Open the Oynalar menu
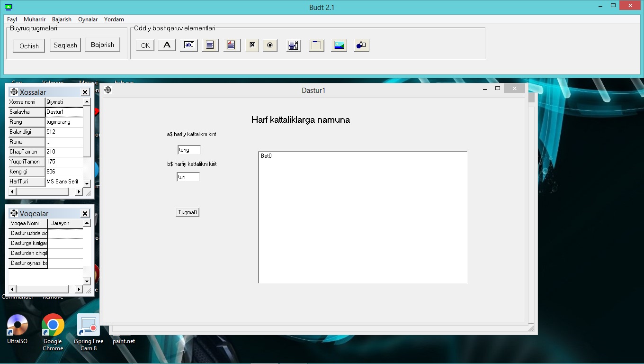 point(88,19)
